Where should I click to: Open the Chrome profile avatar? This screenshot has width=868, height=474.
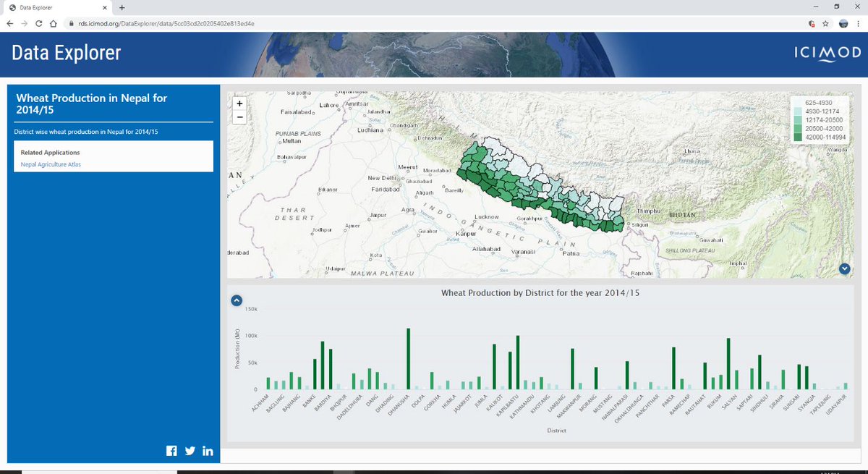pos(843,23)
